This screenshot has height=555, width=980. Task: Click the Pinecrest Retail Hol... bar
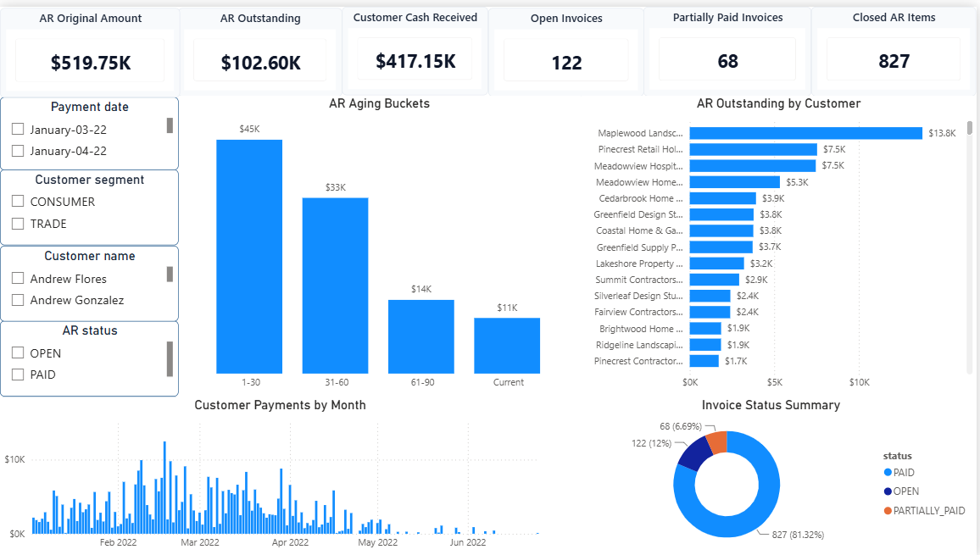coord(753,149)
